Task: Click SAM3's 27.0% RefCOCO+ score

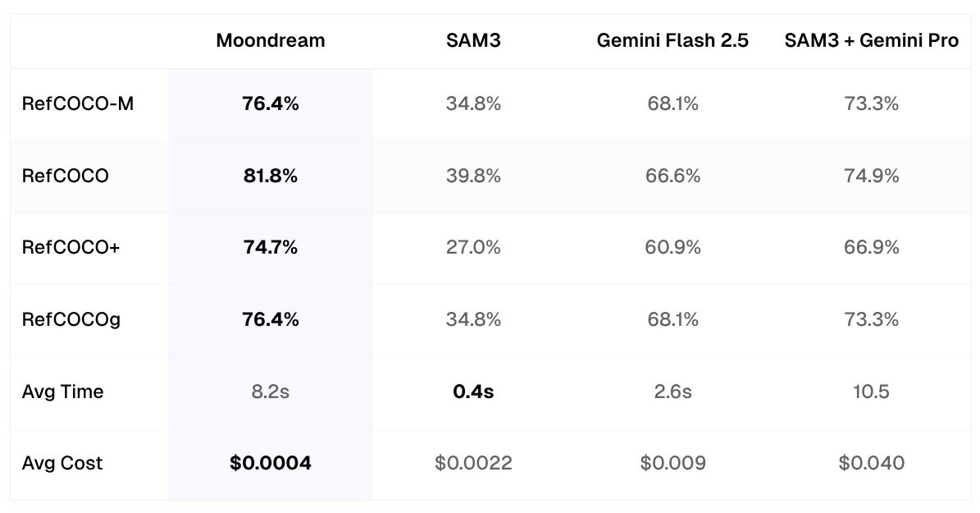Action: [473, 247]
